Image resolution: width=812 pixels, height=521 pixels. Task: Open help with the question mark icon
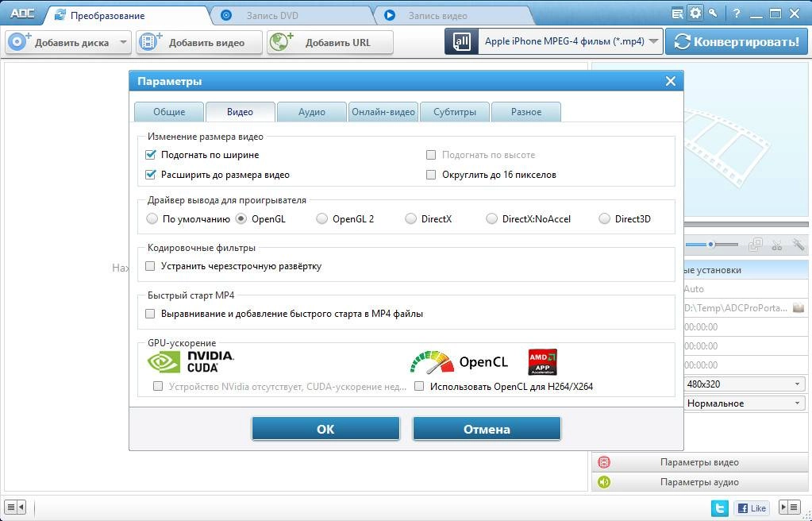737,14
